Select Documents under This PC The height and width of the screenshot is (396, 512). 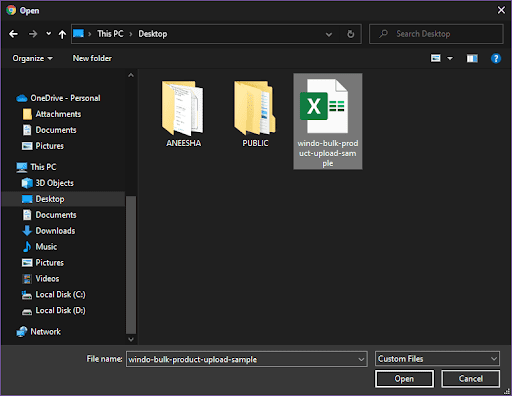(49, 215)
